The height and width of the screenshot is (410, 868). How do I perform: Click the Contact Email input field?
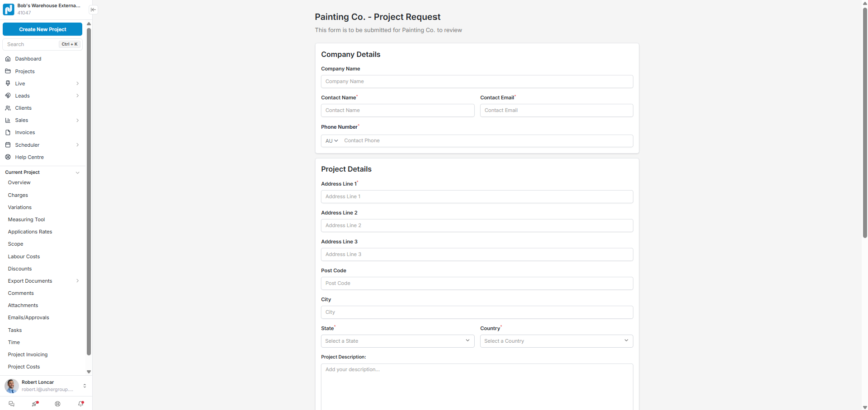[x=556, y=111]
